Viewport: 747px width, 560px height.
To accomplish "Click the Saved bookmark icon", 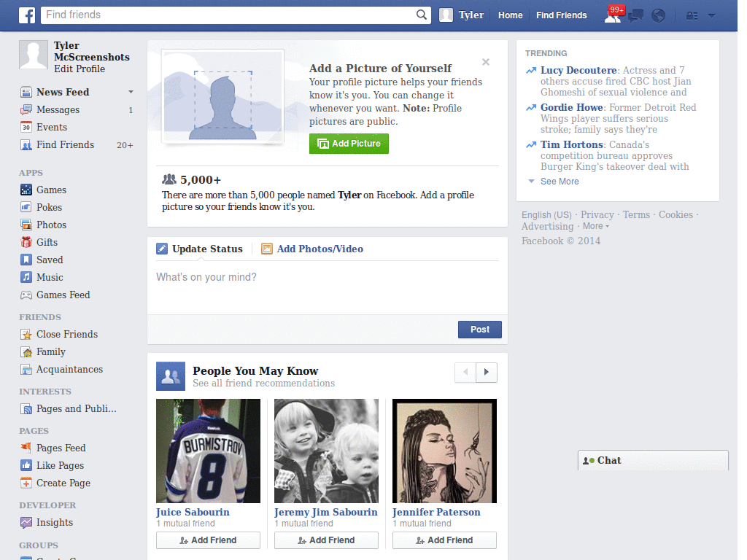I will [x=26, y=260].
